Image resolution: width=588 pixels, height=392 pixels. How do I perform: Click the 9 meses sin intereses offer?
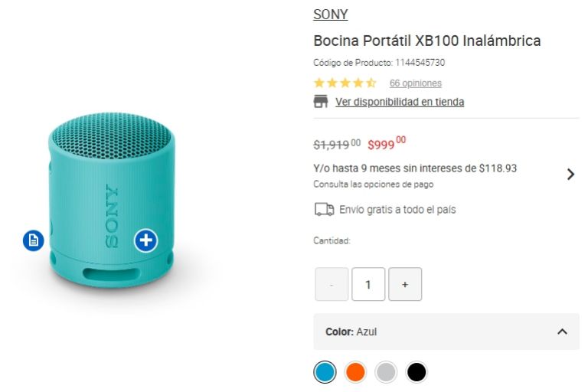point(415,168)
